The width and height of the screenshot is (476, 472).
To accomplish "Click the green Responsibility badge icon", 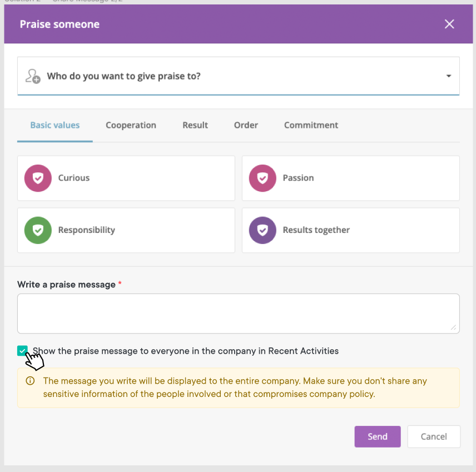I will pyautogui.click(x=38, y=230).
